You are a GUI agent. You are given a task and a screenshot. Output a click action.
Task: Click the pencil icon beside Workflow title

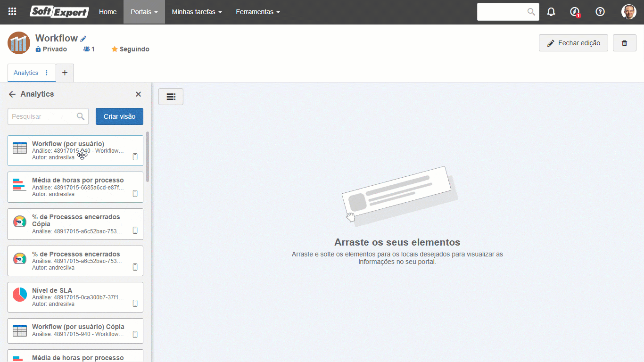click(x=83, y=39)
